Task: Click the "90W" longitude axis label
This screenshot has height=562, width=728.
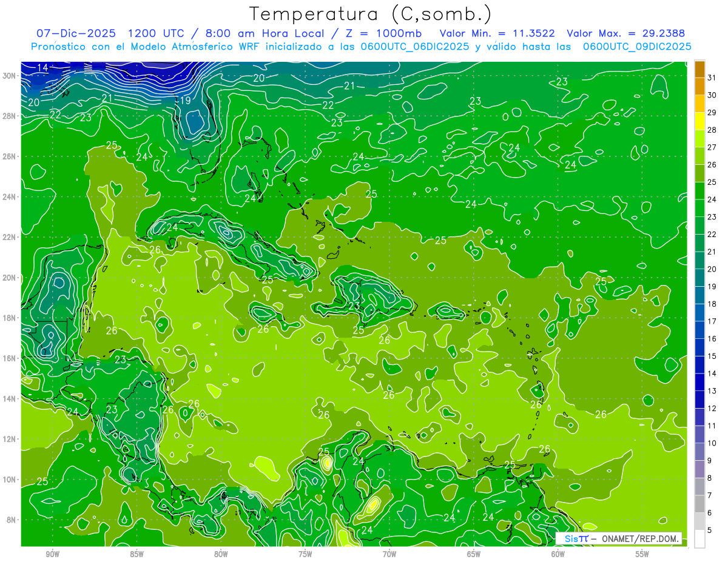Action: (x=52, y=554)
